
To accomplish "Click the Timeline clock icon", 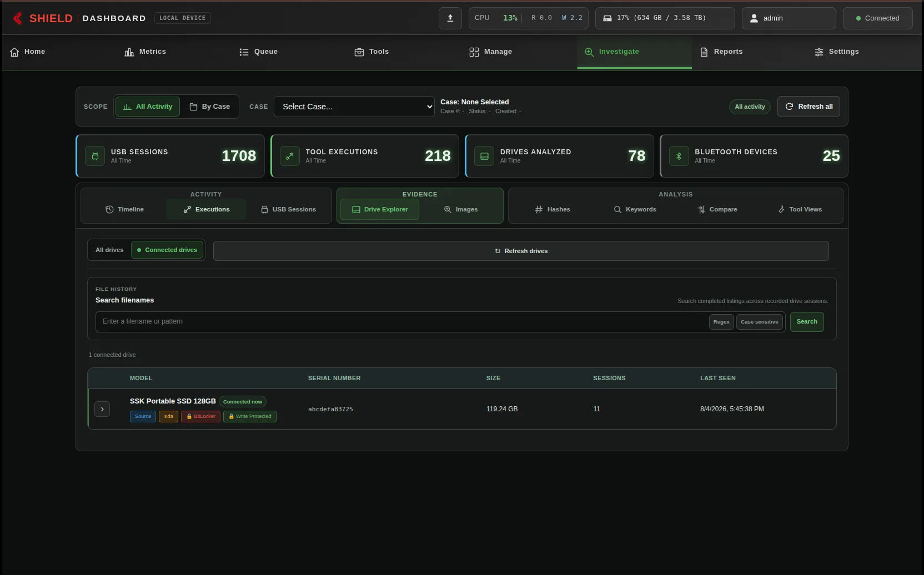I will click(x=109, y=209).
